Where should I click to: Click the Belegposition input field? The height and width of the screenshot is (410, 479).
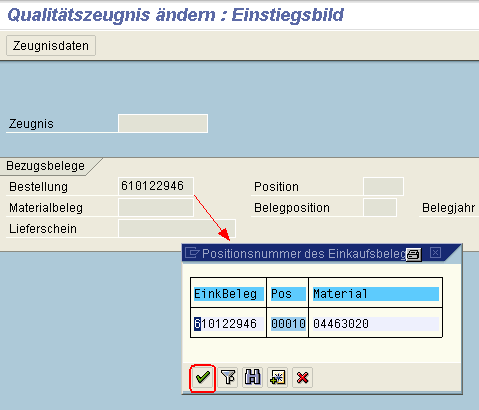[380, 207]
